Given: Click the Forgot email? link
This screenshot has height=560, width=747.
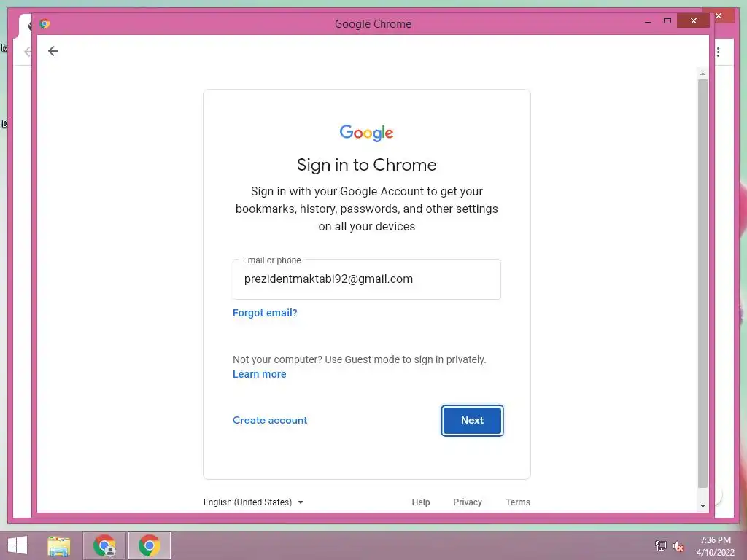Looking at the screenshot, I should pos(265,313).
